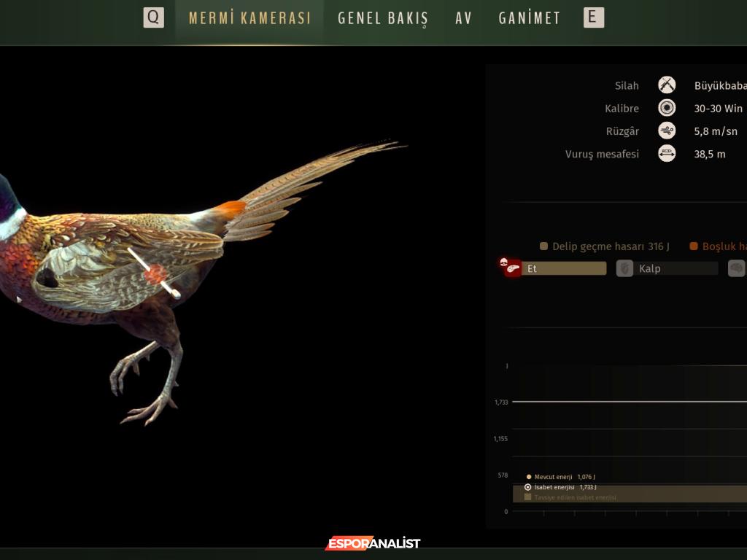
Task: Toggle Tavsiye edilen isabet enerjisi legend box
Action: pyautogui.click(x=528, y=497)
